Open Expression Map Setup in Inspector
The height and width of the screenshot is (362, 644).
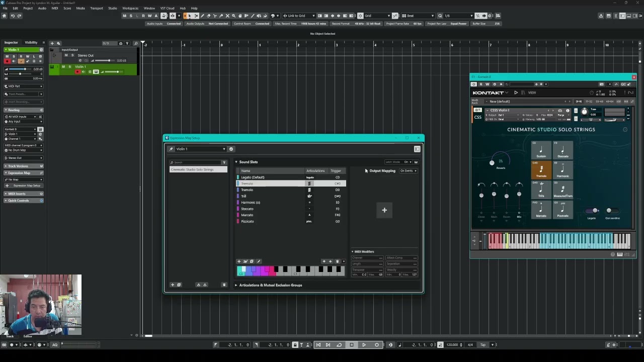[26, 186]
